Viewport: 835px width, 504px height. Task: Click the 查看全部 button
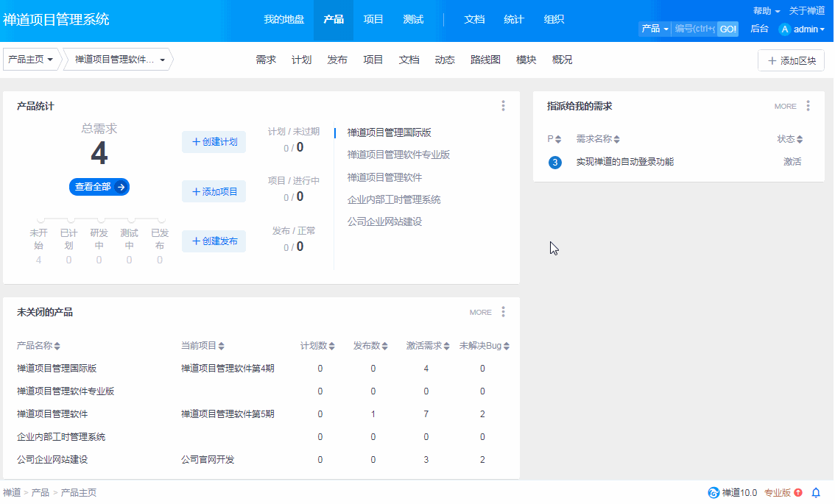point(99,187)
